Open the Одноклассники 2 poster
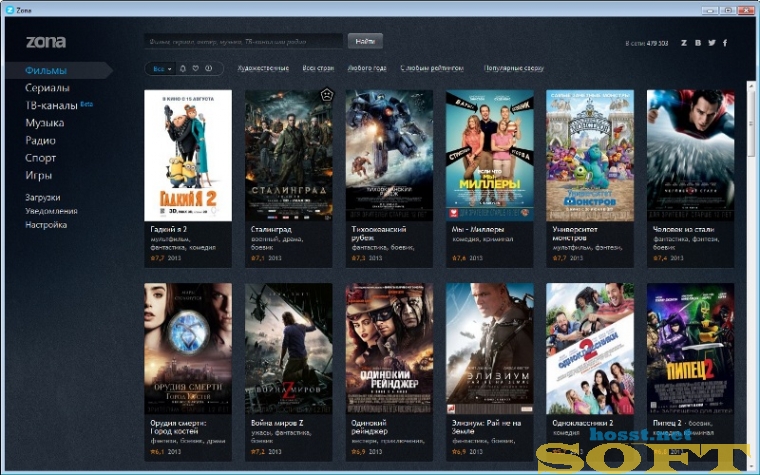 [590, 348]
